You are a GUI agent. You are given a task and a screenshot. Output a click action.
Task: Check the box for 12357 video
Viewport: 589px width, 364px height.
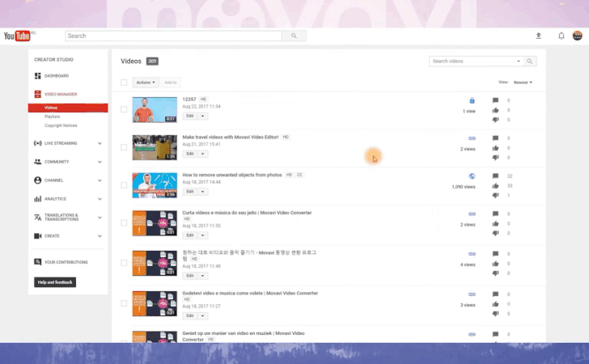(124, 109)
